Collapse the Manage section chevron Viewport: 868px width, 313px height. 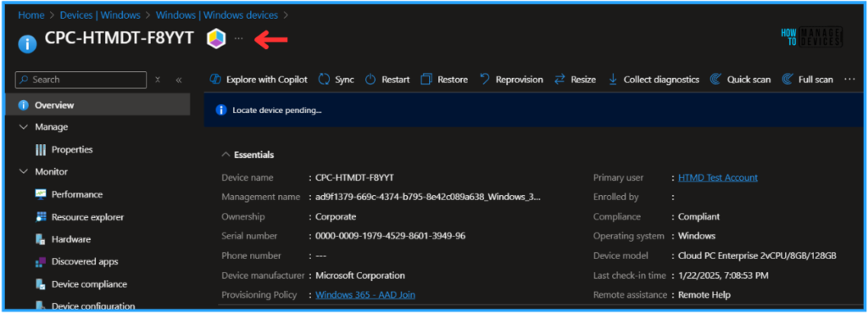point(23,127)
